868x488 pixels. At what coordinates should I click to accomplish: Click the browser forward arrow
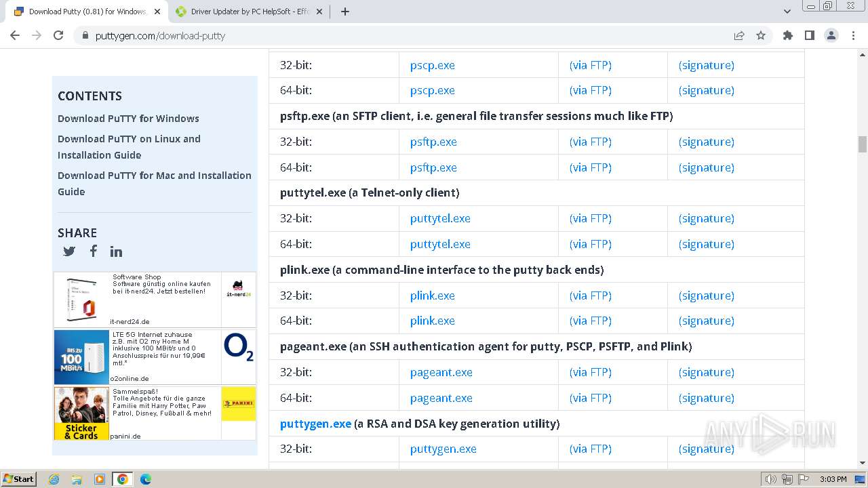[37, 35]
